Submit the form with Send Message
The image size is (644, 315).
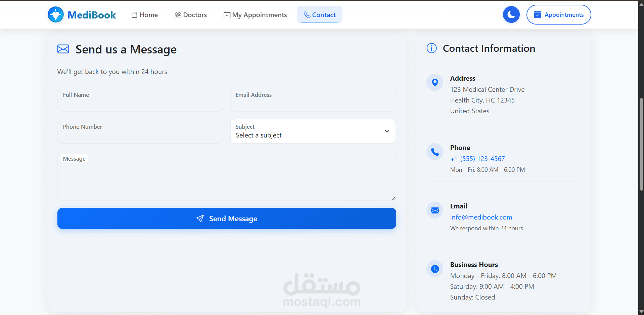[227, 219]
